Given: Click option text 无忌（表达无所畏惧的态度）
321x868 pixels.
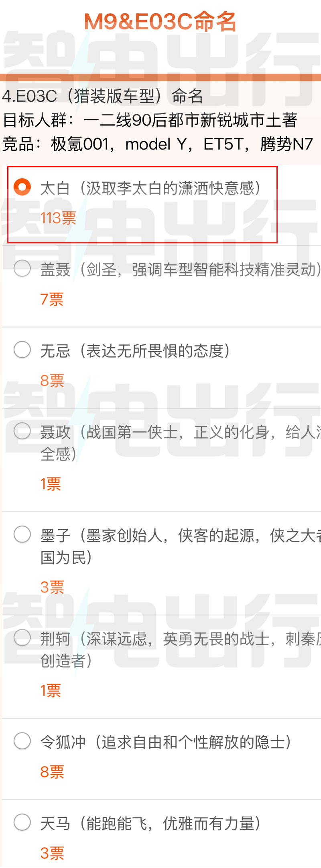Looking at the screenshot, I should (136, 351).
